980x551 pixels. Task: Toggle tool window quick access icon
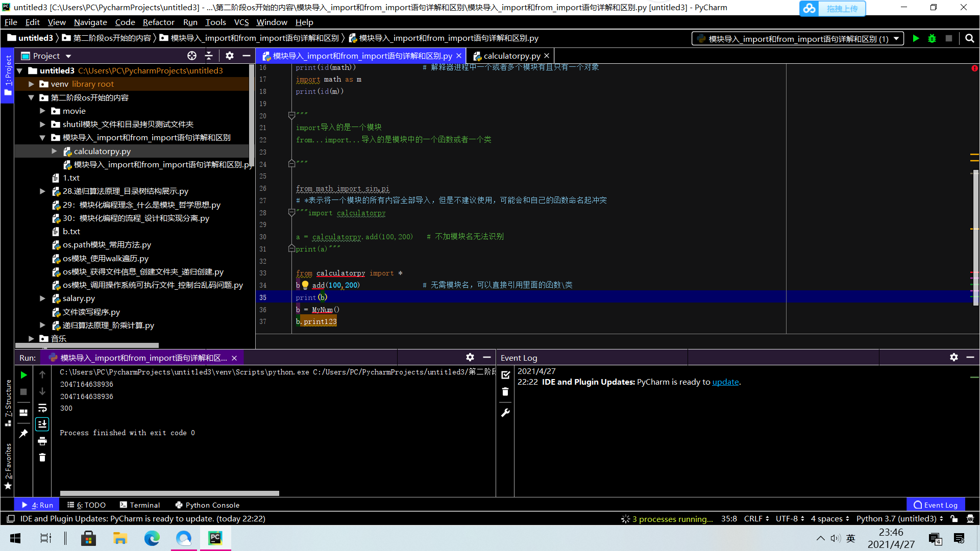(10, 519)
